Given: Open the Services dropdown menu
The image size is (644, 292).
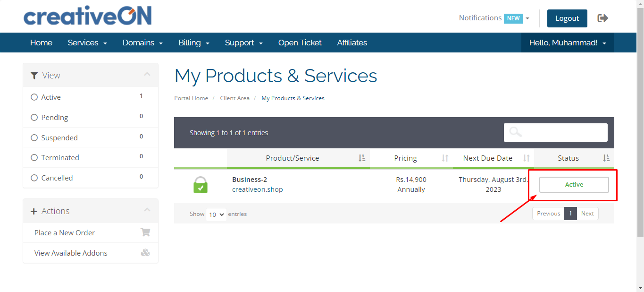Looking at the screenshot, I should [87, 43].
